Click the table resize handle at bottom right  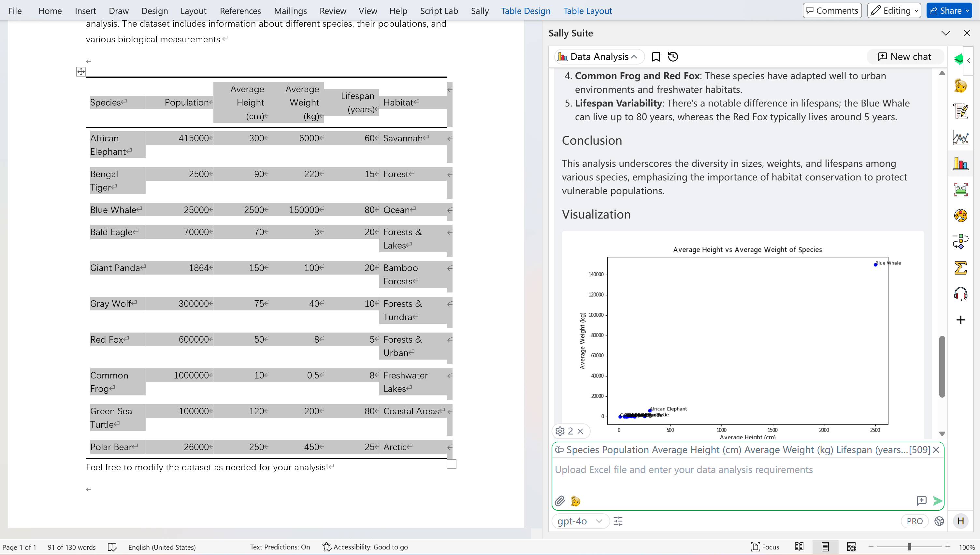451,464
